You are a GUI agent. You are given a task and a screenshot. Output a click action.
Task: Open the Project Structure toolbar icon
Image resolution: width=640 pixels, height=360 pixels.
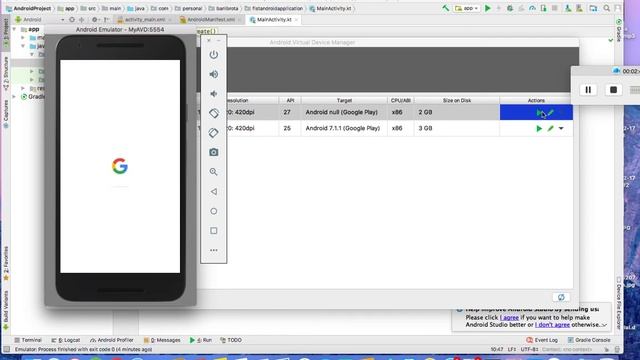[x=593, y=8]
